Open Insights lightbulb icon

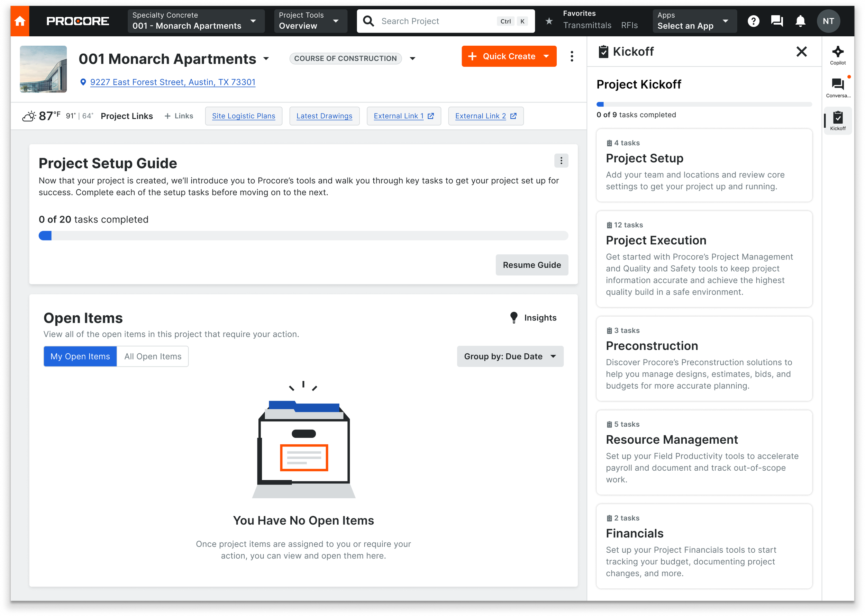(x=514, y=317)
